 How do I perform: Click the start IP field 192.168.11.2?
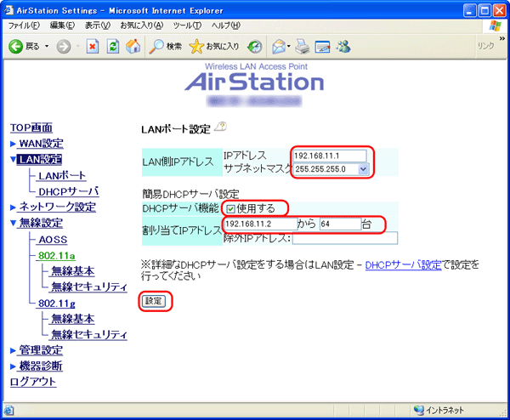pyautogui.click(x=261, y=224)
